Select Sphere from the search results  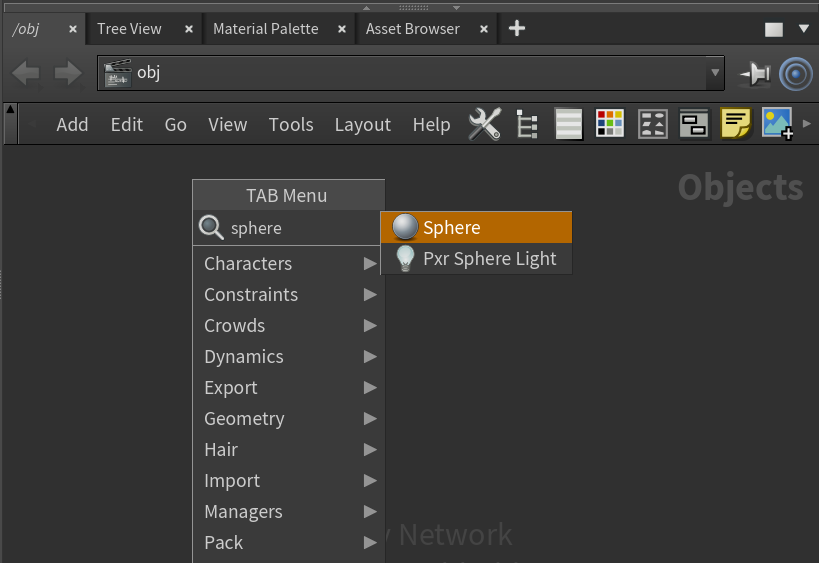point(476,228)
